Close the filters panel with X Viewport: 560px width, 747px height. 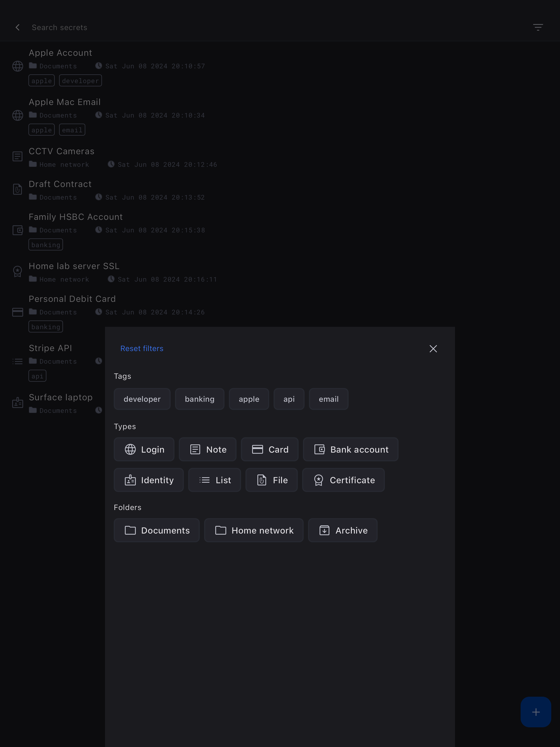click(x=433, y=349)
